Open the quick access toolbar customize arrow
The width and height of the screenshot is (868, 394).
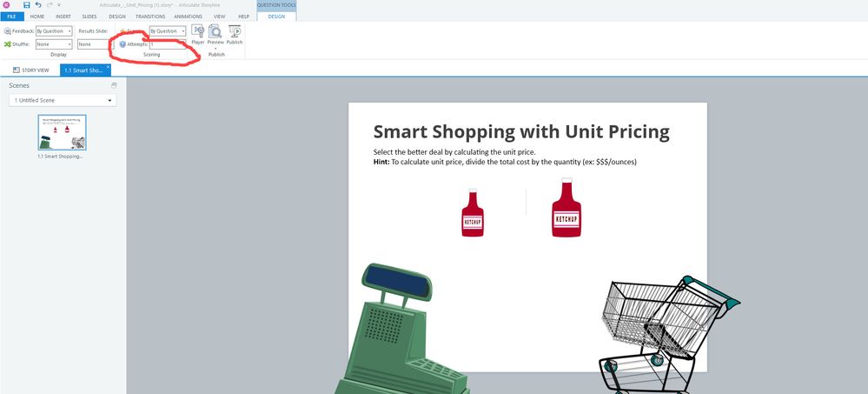[x=59, y=5]
